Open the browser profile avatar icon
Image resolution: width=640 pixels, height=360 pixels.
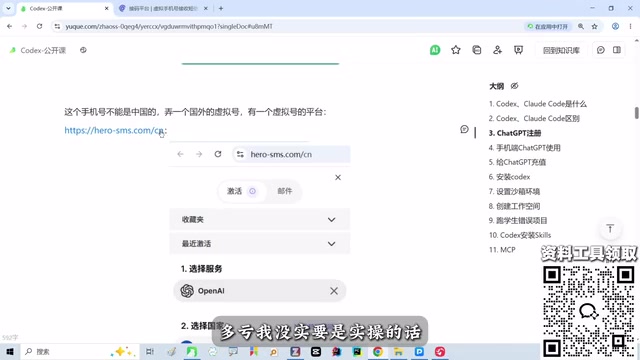click(615, 27)
